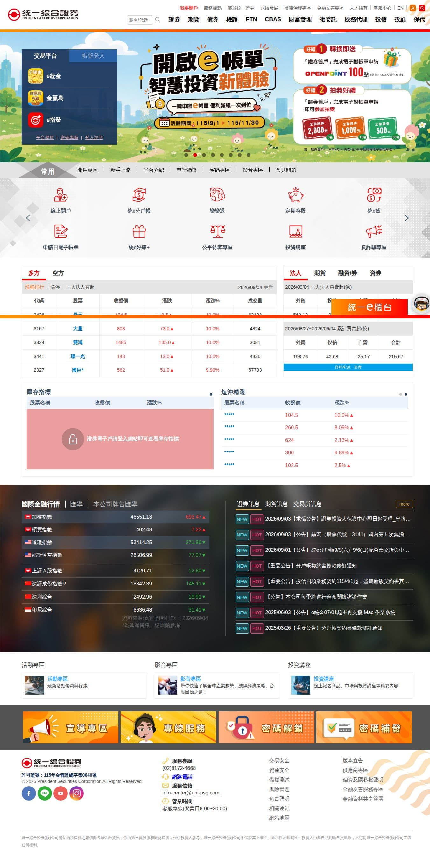Viewport: 430px width, 868px height.
Task: Open the 活動專區 card thumbnail image
Action: point(34,685)
